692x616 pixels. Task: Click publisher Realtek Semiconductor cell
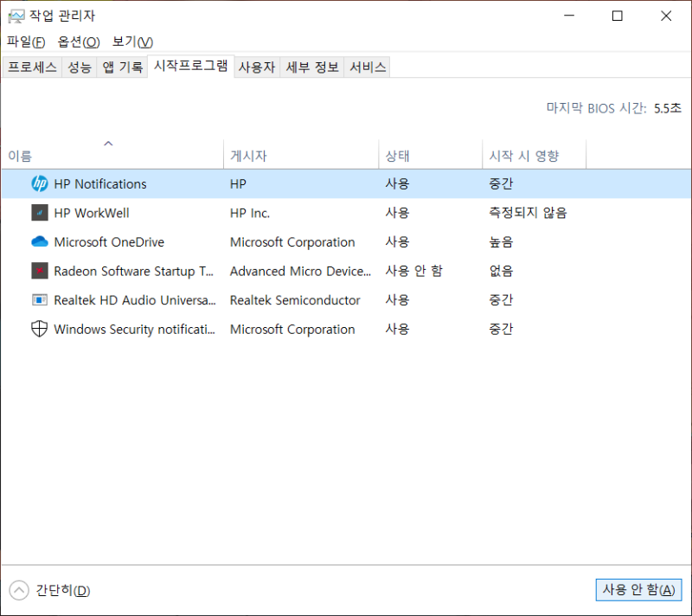(295, 300)
